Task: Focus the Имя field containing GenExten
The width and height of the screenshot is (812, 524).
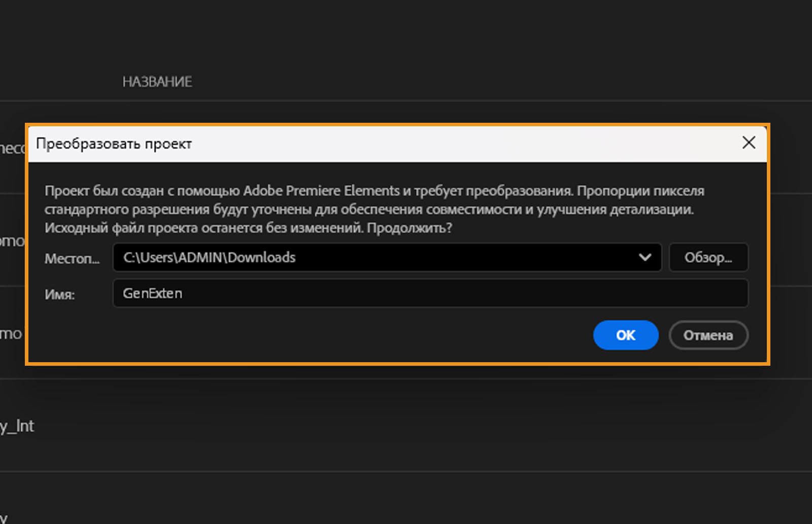Action: 430,293
